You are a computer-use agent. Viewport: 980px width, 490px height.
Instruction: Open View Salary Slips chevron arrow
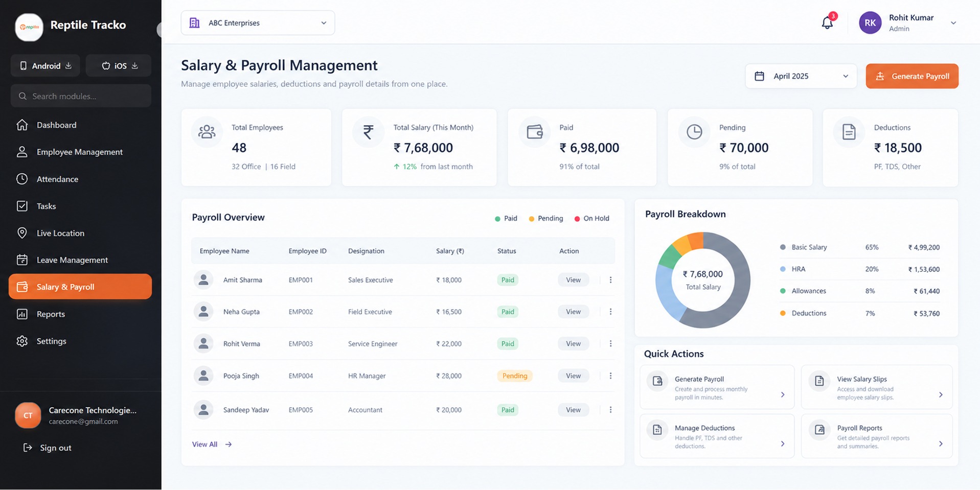tap(941, 395)
